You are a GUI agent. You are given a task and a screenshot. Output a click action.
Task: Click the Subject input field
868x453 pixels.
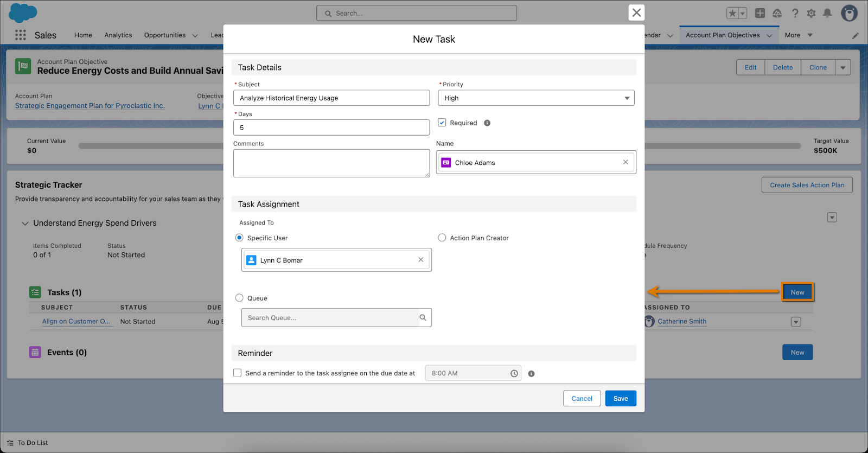pyautogui.click(x=331, y=98)
